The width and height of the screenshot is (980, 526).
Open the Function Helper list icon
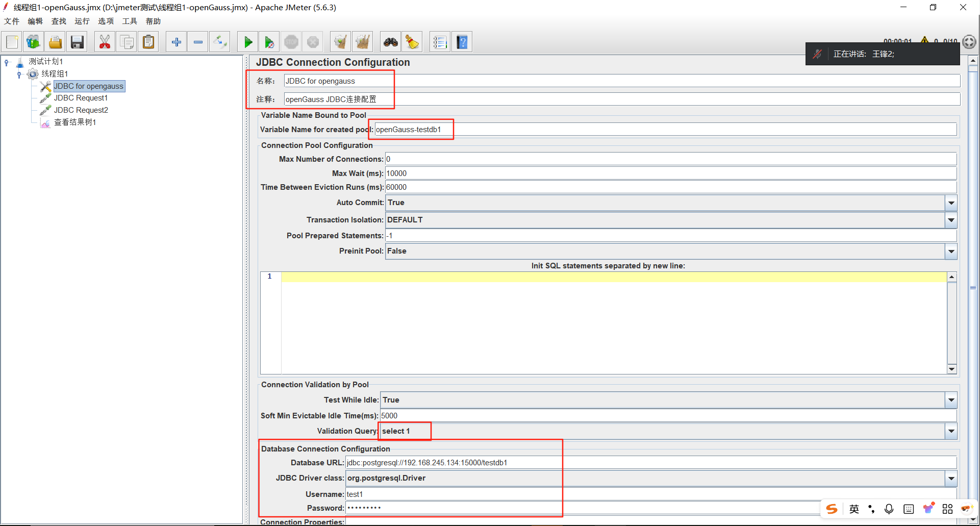point(440,42)
